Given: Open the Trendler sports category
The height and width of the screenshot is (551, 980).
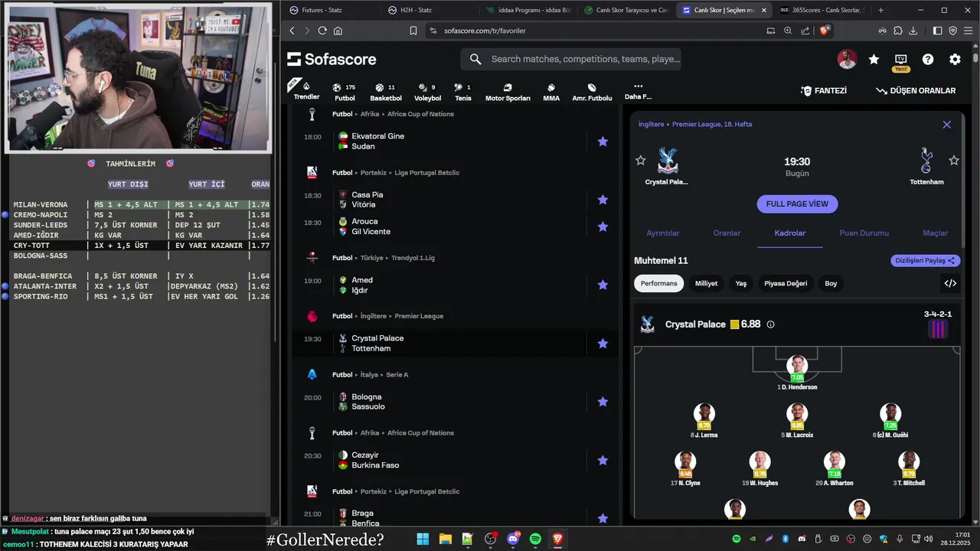Looking at the screenshot, I should point(306,90).
